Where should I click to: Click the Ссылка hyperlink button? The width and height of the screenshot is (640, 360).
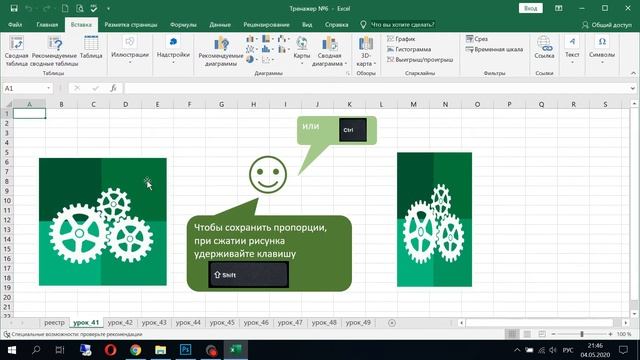[544, 47]
